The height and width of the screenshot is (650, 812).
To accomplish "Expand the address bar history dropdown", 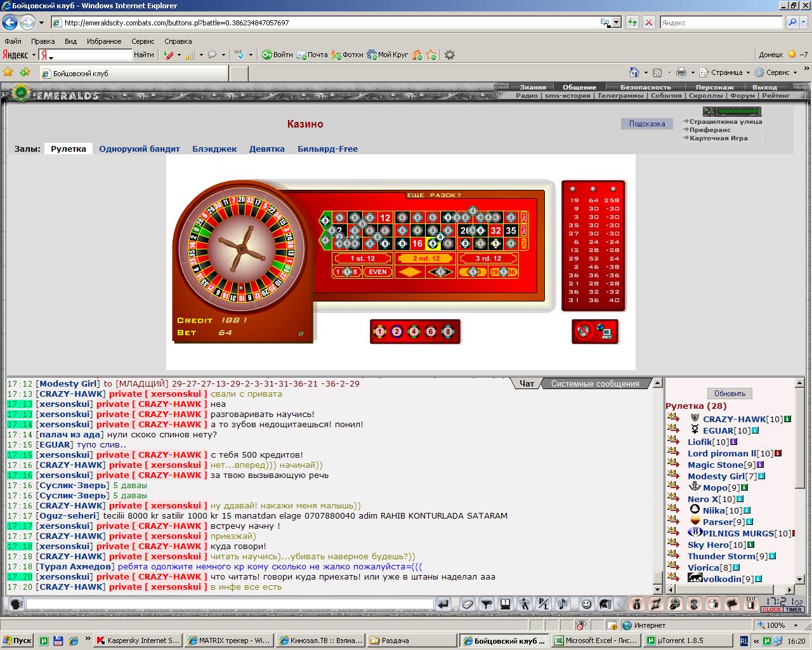I will [616, 22].
